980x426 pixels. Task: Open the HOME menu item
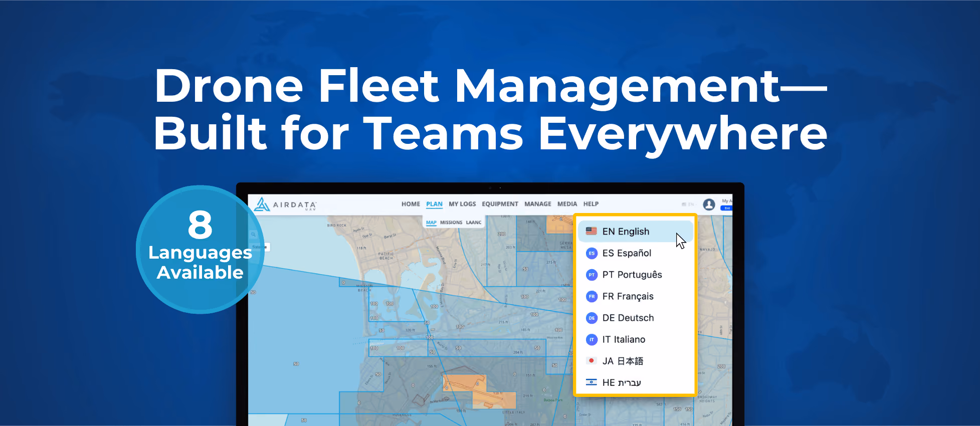click(x=411, y=204)
